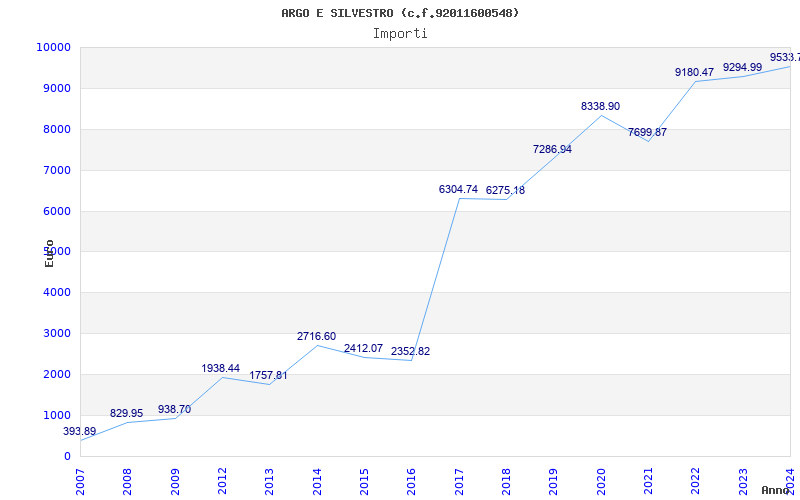Click the Euro y-axis title
The height and width of the screenshot is (500, 800).
click(49, 252)
